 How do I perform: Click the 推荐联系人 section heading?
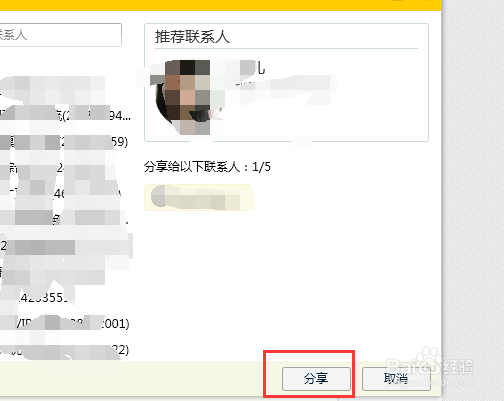tap(192, 37)
